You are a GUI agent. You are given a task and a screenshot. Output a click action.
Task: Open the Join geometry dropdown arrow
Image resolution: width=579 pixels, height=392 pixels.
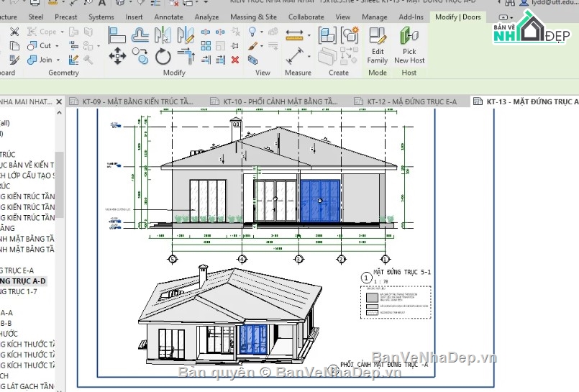click(x=58, y=60)
